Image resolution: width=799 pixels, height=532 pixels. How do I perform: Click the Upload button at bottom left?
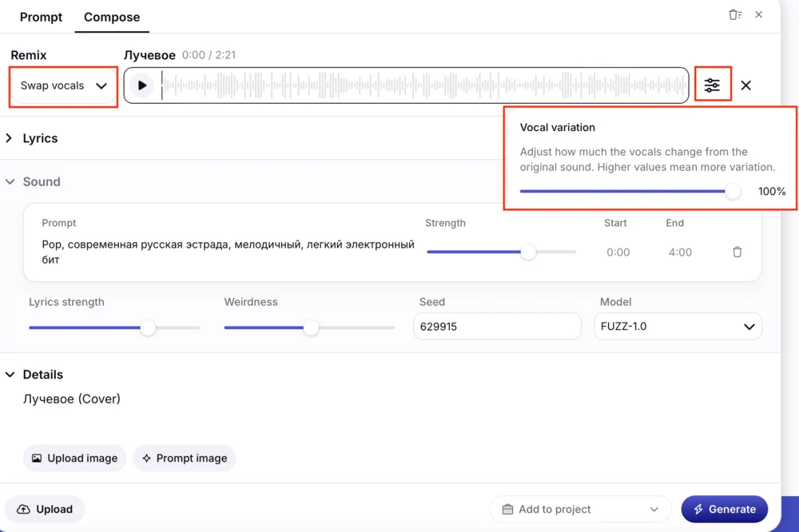pos(45,510)
